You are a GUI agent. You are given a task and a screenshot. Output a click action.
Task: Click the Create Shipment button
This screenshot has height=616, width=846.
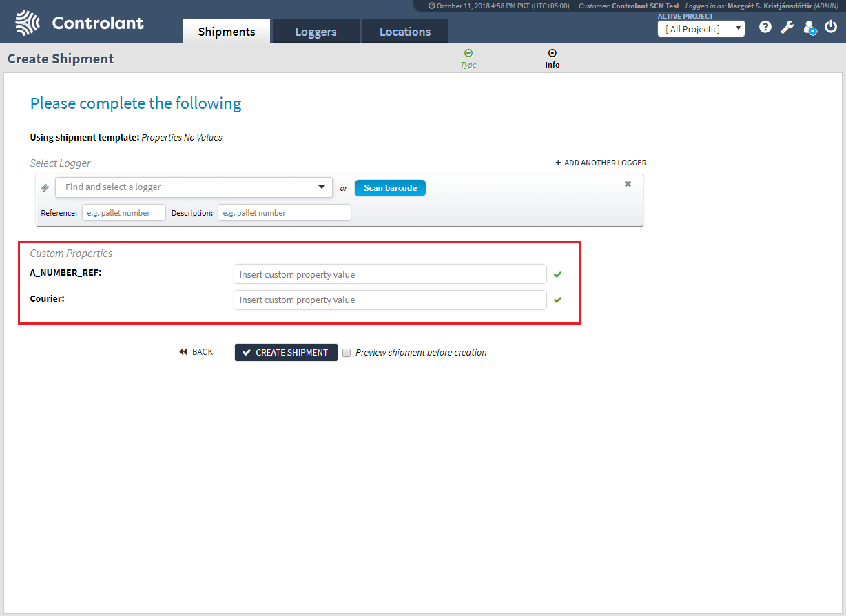(x=286, y=352)
